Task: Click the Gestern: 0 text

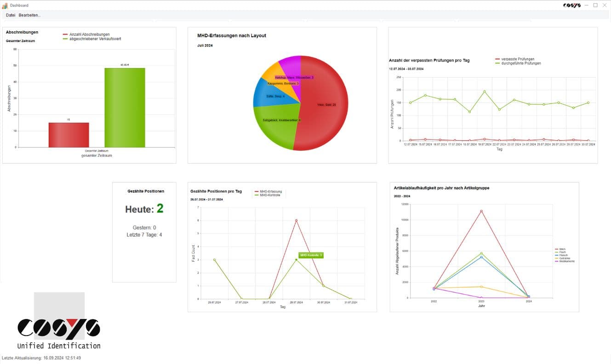Action: point(144,227)
